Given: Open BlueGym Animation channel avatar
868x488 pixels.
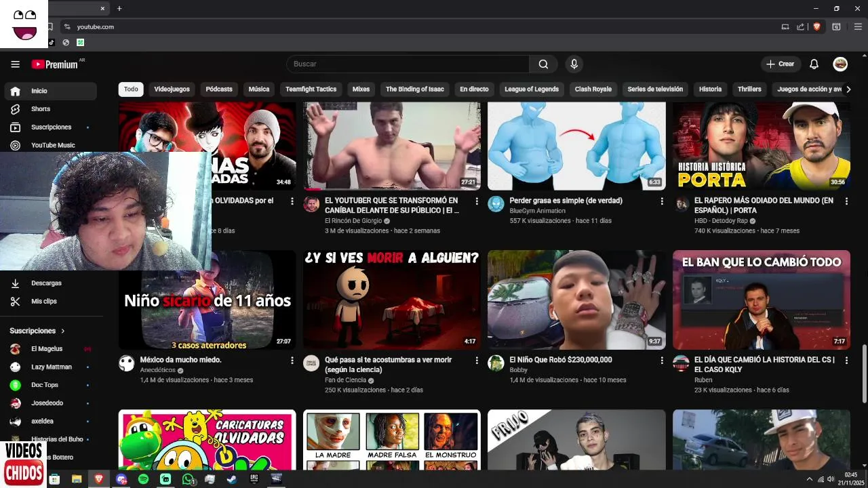Looking at the screenshot, I should tap(496, 204).
